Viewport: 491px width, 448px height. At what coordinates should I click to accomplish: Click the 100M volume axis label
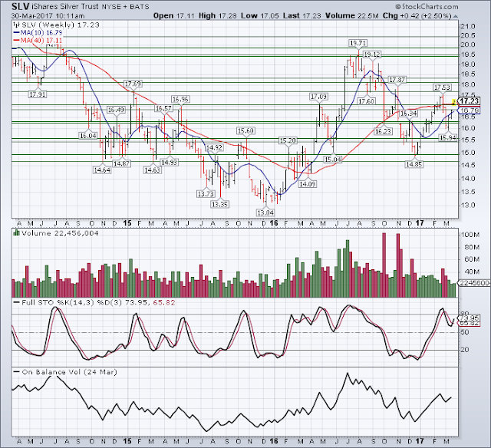click(470, 235)
